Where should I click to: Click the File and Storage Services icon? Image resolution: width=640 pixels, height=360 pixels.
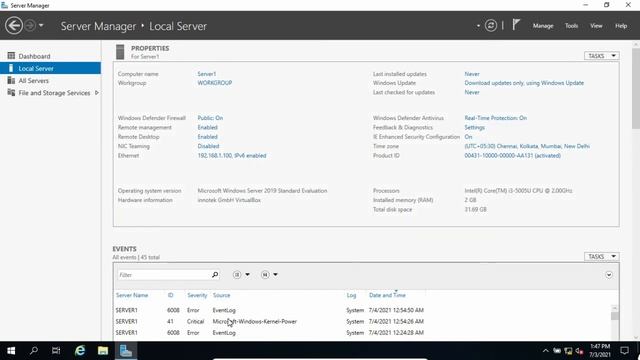[x=11, y=93]
